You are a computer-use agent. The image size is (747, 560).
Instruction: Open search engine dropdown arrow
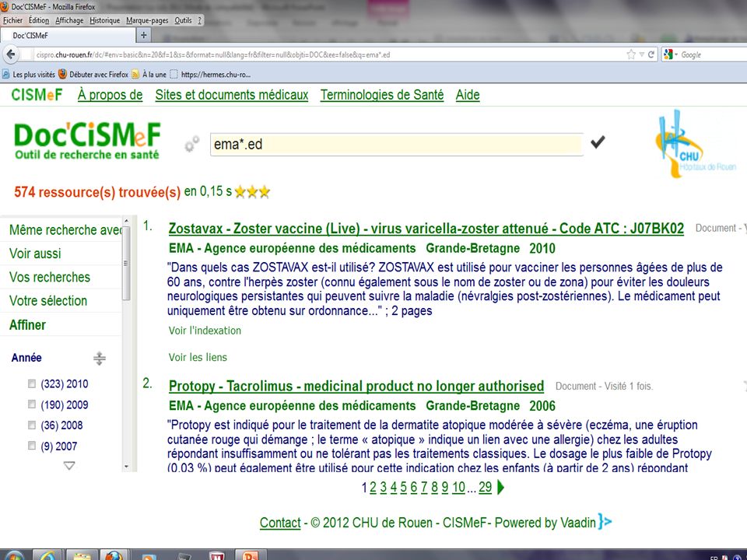[x=675, y=54]
